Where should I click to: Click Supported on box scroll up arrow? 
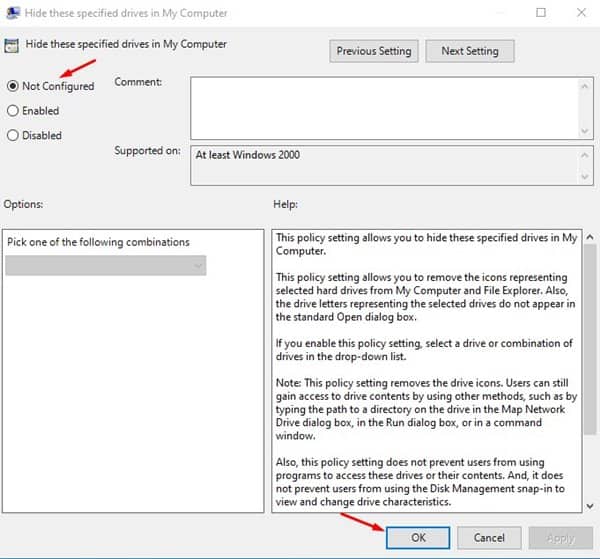[585, 155]
